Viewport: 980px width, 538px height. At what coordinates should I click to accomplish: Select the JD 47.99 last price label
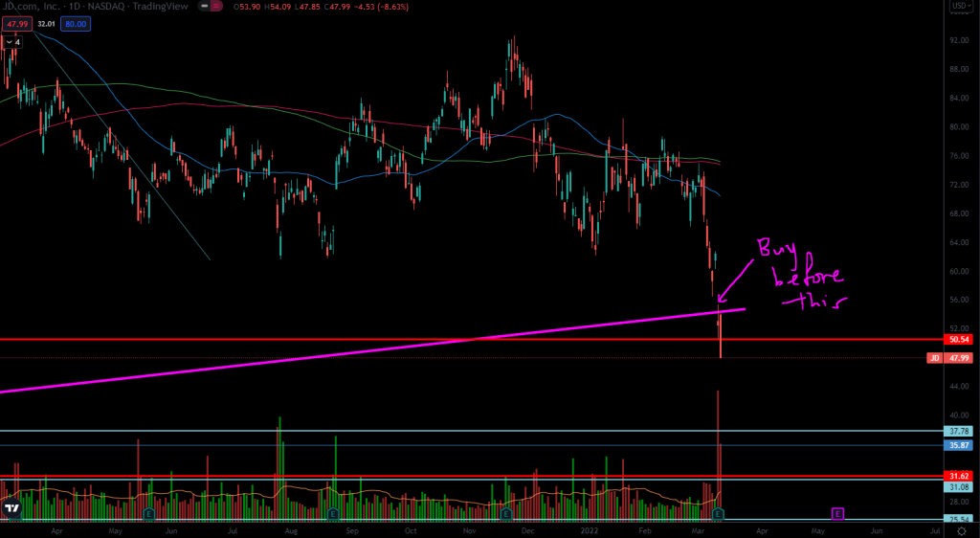pyautogui.click(x=949, y=358)
